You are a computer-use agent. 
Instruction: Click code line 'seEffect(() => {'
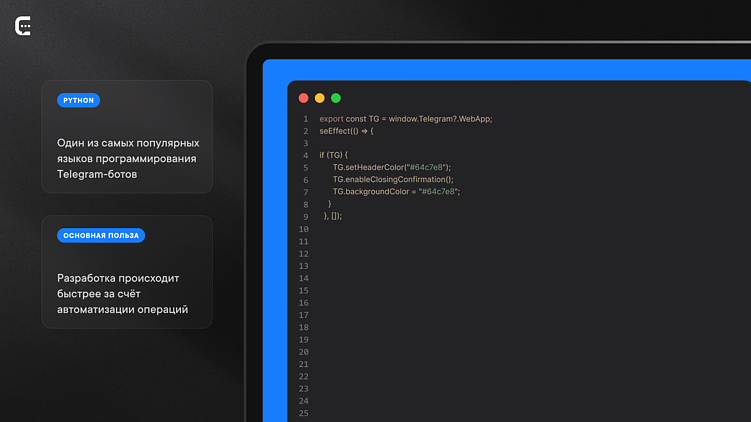(x=346, y=131)
